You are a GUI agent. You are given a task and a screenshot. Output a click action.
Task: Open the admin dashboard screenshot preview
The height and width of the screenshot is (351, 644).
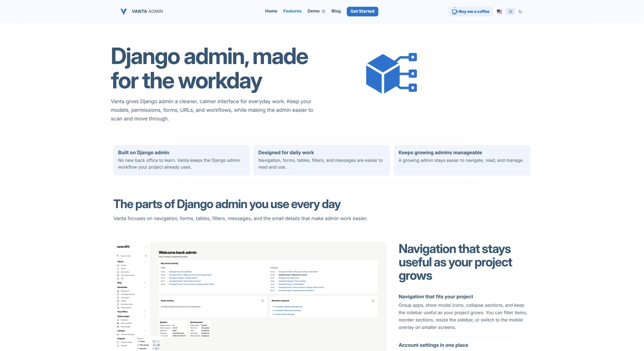pyautogui.click(x=250, y=296)
